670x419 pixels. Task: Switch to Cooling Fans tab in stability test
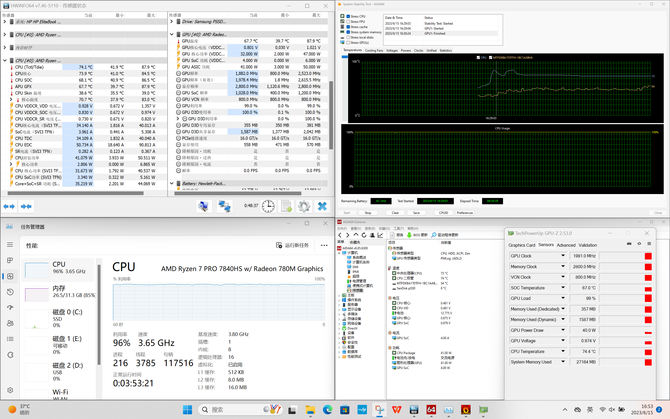(374, 50)
